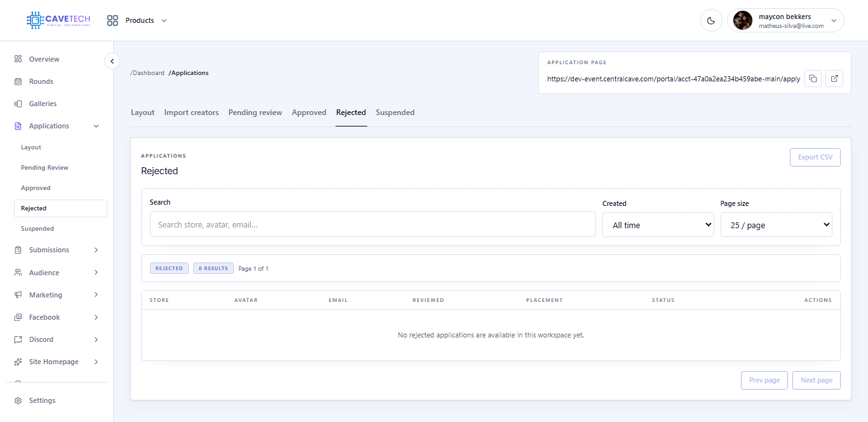Open Suspended in sidebar submenu
This screenshot has width=868, height=422.
37,229
